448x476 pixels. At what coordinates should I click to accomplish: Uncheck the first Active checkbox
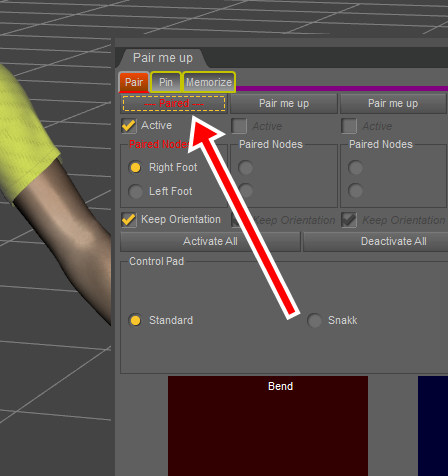pos(129,126)
